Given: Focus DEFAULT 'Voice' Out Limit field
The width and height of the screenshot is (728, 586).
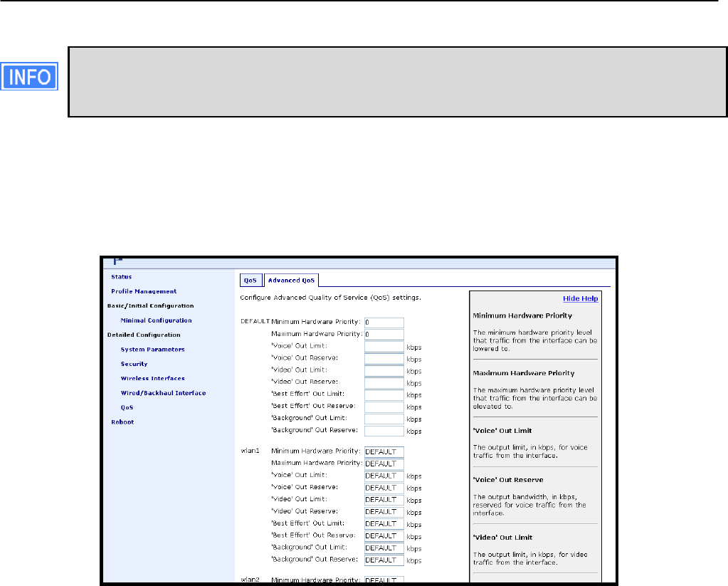Looking at the screenshot, I should (384, 347).
